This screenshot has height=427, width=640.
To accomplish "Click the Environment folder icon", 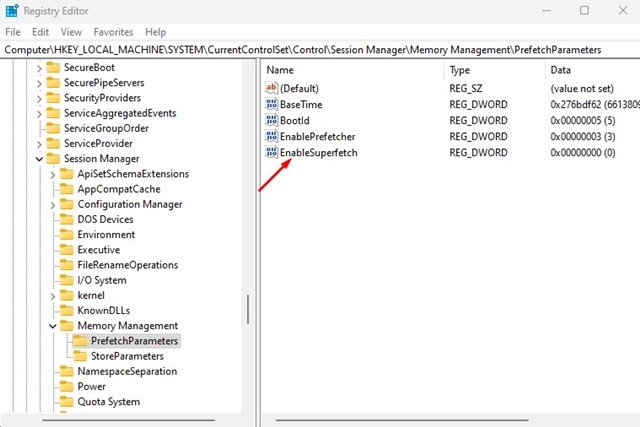I will click(67, 234).
